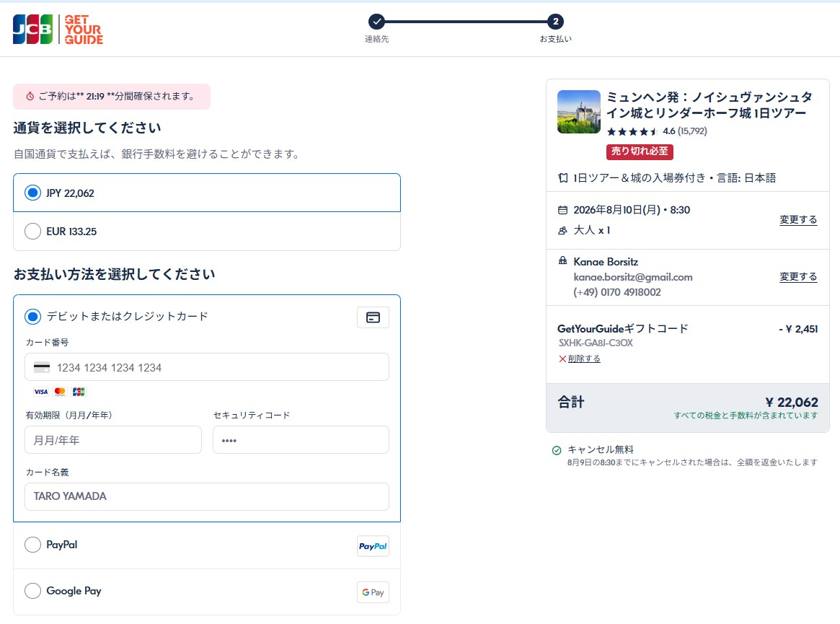The height and width of the screenshot is (624, 840).
Task: Click the 有効期限 expiry date field
Action: [113, 440]
